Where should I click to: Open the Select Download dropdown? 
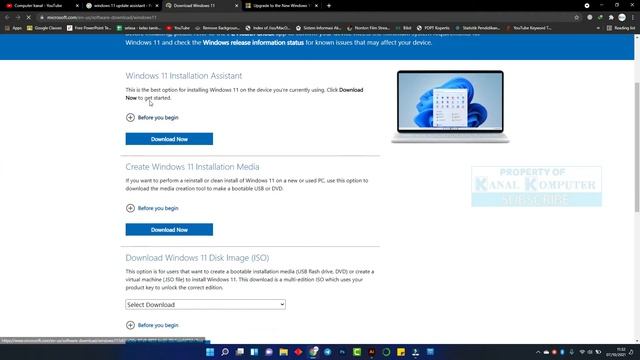pyautogui.click(x=205, y=304)
